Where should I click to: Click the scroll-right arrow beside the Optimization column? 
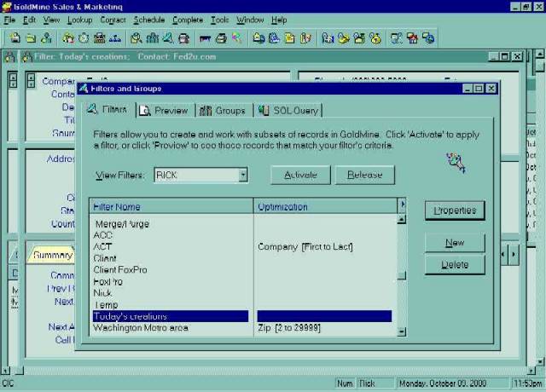pyautogui.click(x=402, y=205)
